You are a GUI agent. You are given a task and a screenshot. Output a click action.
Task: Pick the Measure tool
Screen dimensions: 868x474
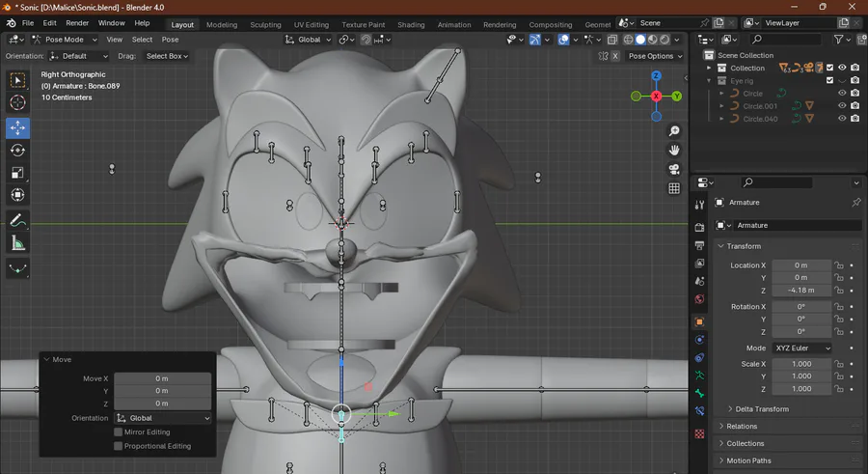[x=18, y=244]
